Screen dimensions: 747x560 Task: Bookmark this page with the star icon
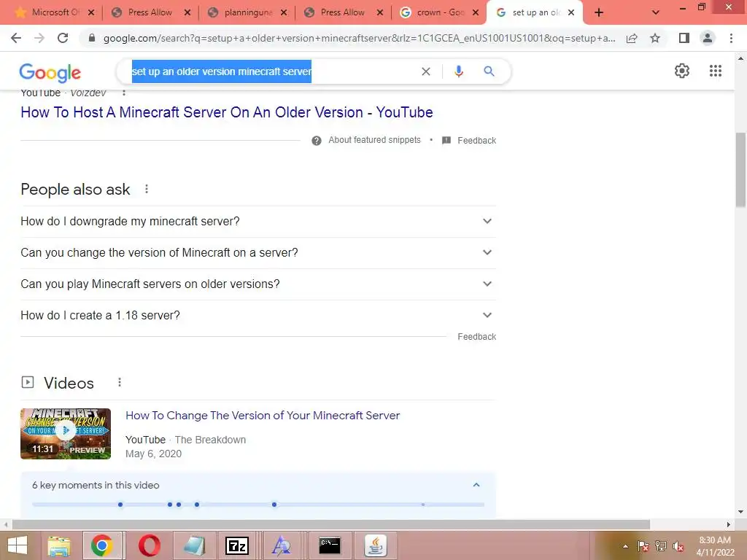click(655, 38)
